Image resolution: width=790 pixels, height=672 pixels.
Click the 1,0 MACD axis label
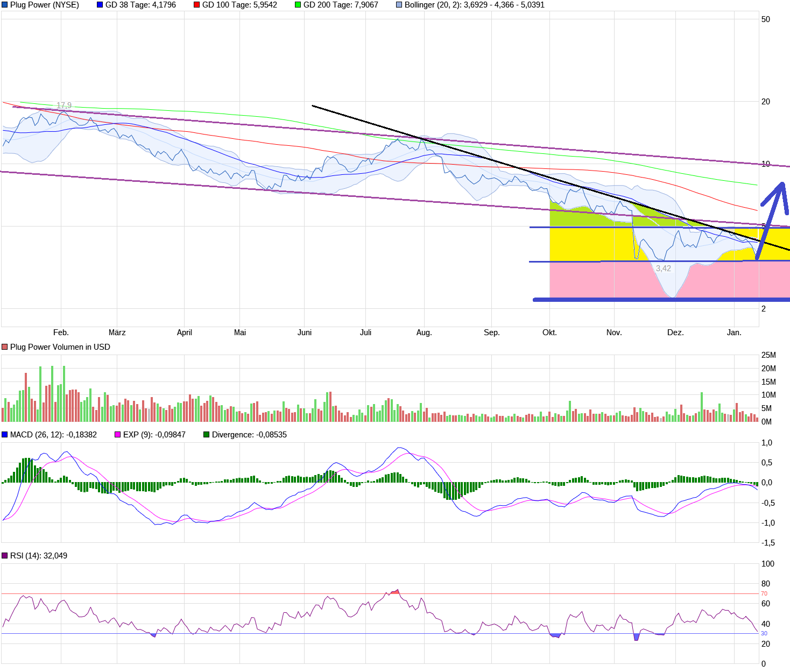coord(767,443)
